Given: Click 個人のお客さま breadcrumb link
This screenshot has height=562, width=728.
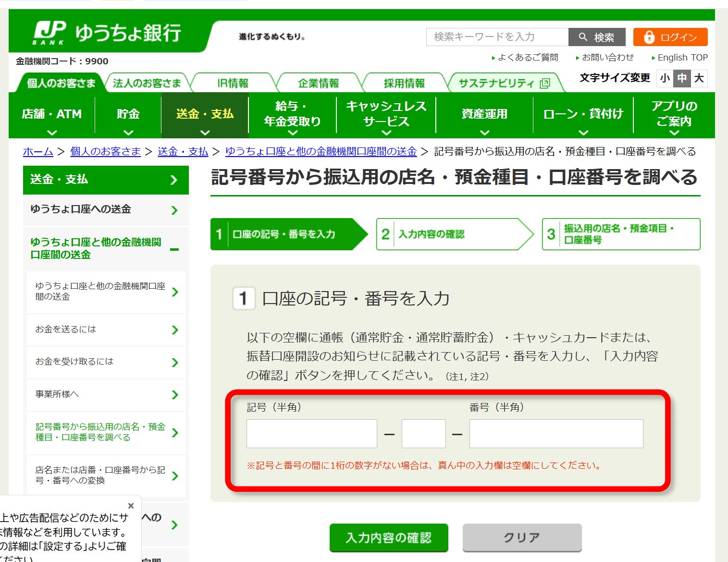Looking at the screenshot, I should pos(105,152).
